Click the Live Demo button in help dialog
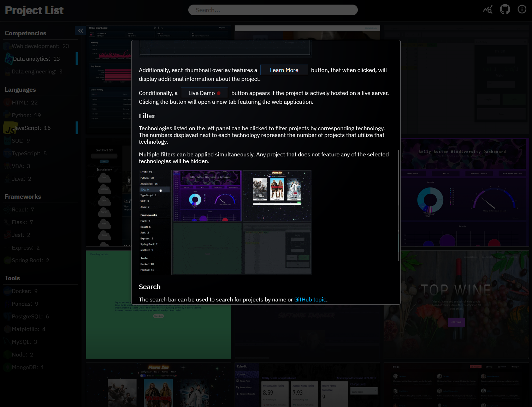Screen dimensions: 532x407 tap(205, 93)
